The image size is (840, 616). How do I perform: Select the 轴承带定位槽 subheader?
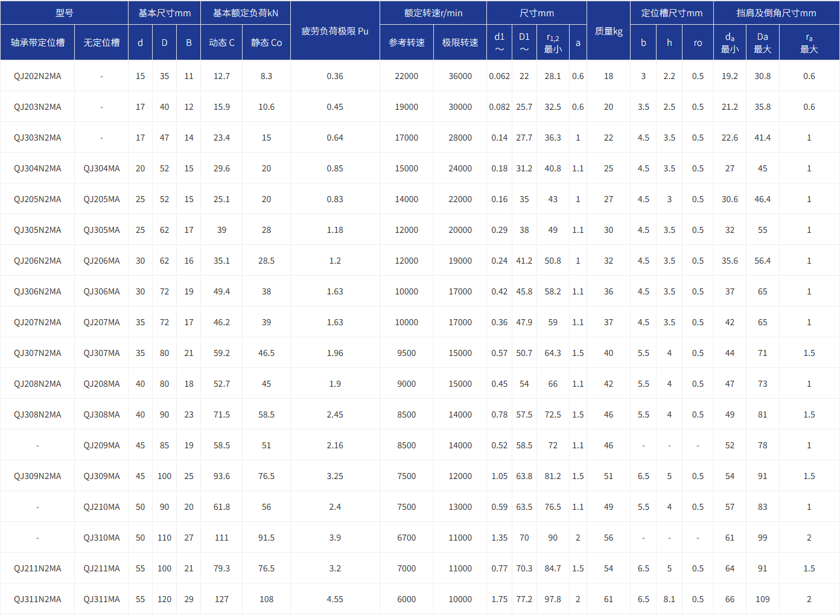[37, 42]
